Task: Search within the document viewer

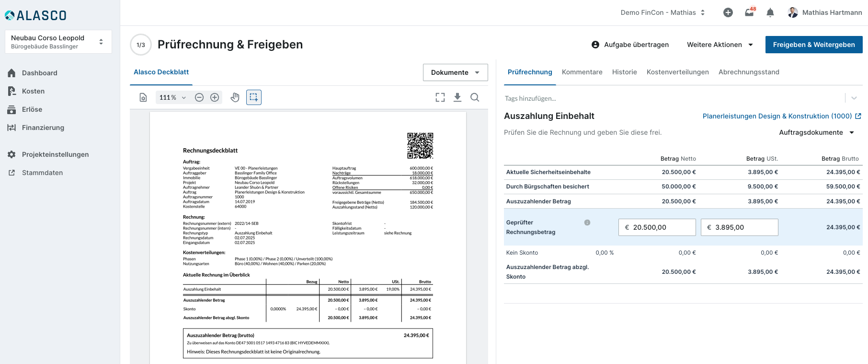Action: pos(475,97)
